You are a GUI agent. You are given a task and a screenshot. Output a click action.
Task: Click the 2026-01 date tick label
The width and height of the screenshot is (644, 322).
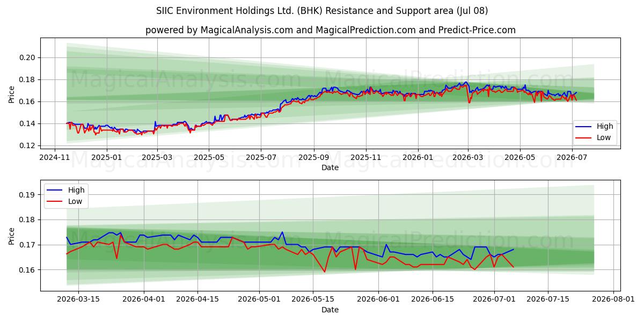(418, 158)
